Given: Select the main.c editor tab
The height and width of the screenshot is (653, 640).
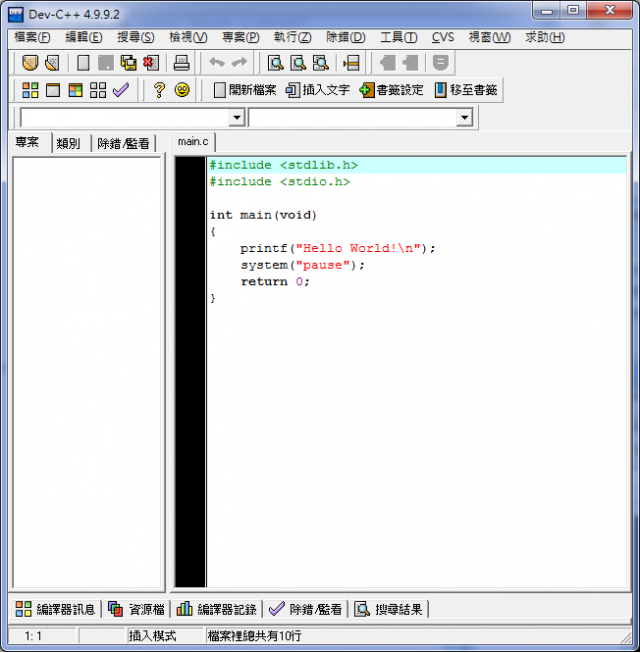Looking at the screenshot, I should [193, 142].
